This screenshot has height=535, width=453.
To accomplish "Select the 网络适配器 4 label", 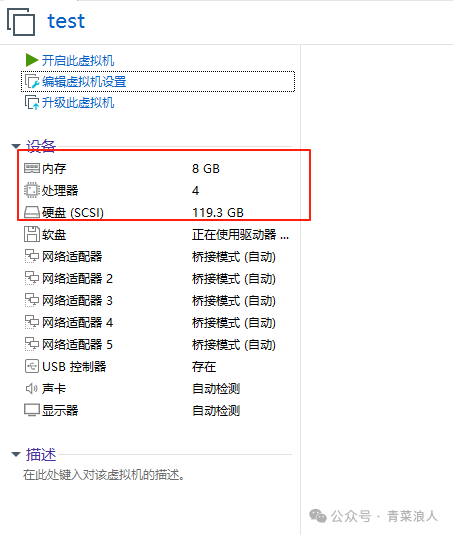I will (x=77, y=322).
